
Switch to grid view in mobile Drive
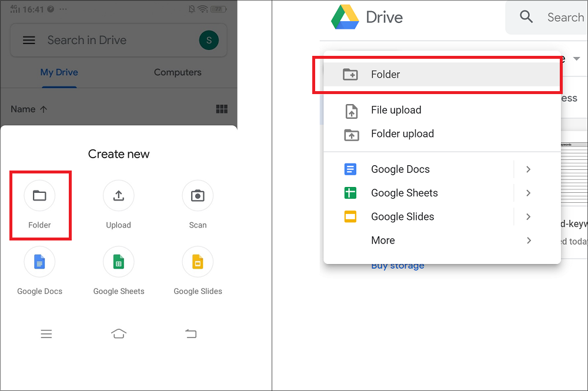tap(222, 109)
